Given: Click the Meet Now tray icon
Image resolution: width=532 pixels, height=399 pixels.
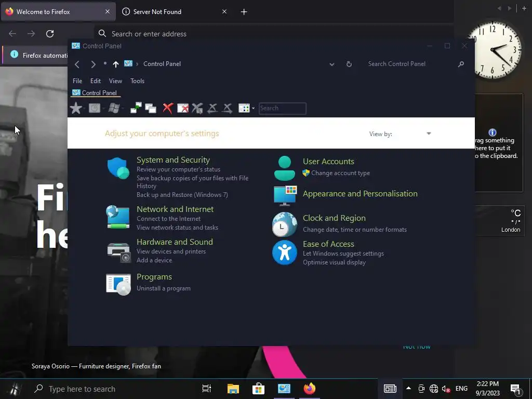Looking at the screenshot, I should 421,389.
